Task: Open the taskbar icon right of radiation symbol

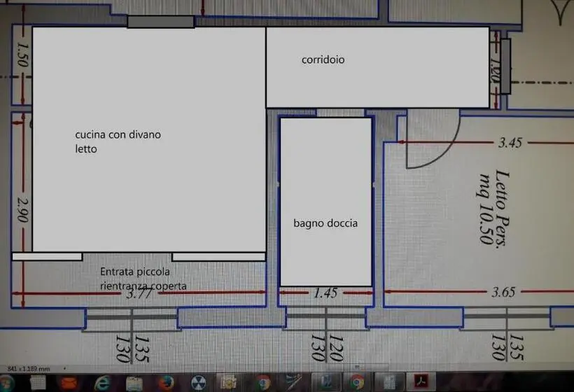Action: coord(230,383)
